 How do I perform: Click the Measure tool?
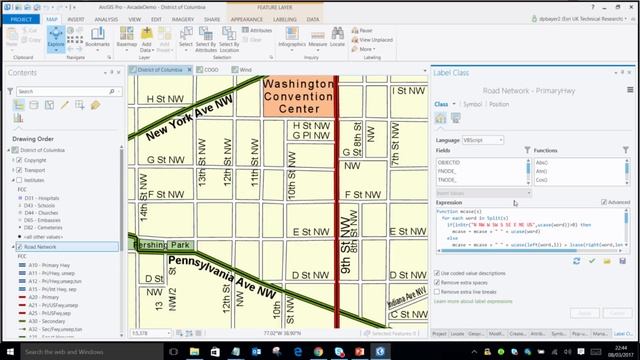pyautogui.click(x=318, y=39)
